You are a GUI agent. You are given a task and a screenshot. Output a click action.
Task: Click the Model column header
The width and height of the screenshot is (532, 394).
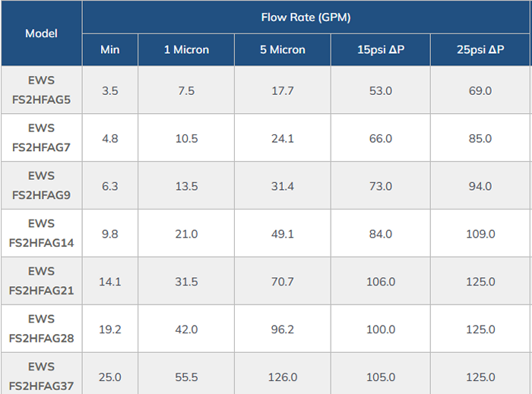[x=41, y=33]
